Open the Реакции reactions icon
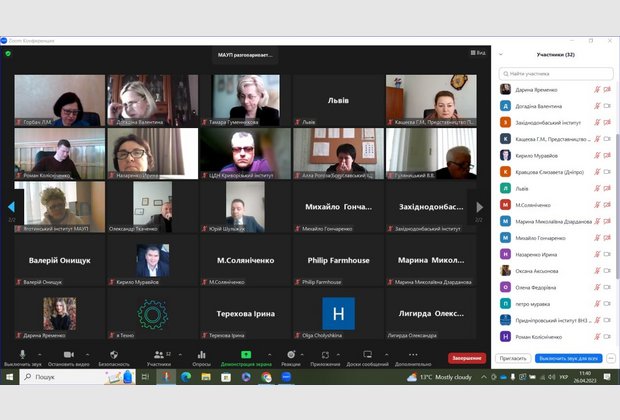Image resolution: width=620 pixels, height=420 pixels. pyautogui.click(x=291, y=354)
